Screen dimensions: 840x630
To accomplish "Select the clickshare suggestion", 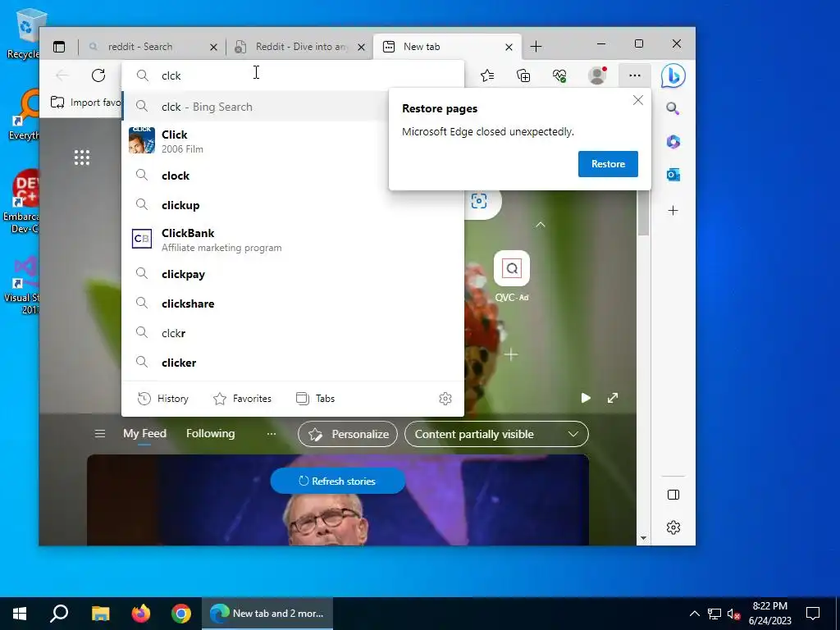I will tap(293, 304).
